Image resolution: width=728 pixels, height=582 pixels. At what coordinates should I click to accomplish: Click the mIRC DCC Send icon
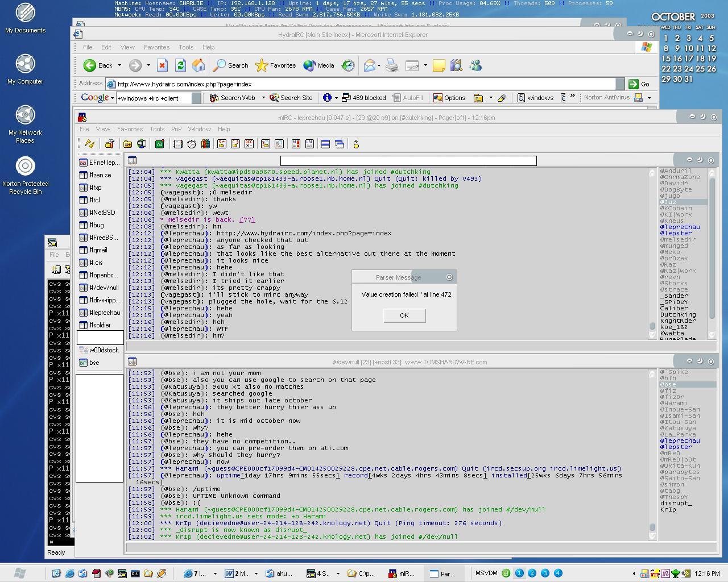click(221, 144)
